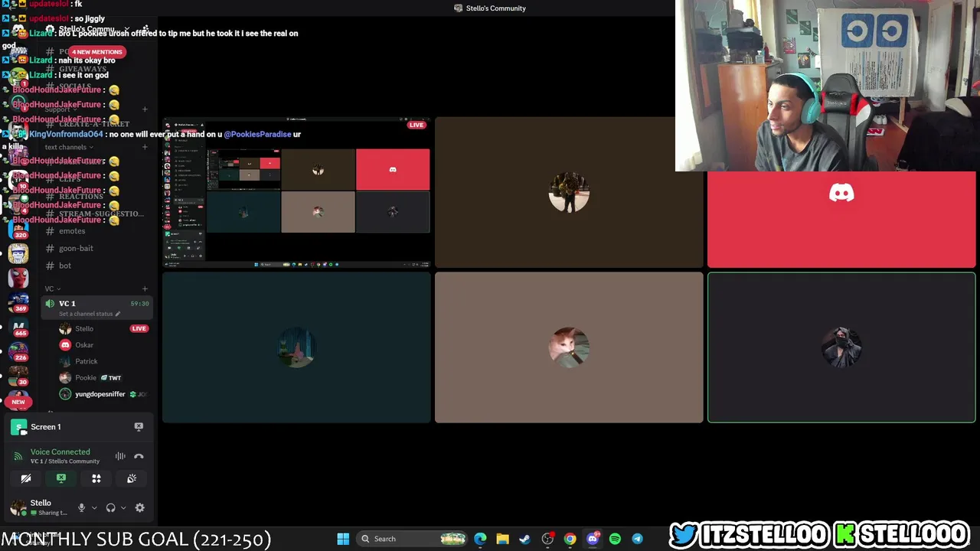Open File Explorer from taskbar
This screenshot has height=551, width=980.
[x=502, y=539]
